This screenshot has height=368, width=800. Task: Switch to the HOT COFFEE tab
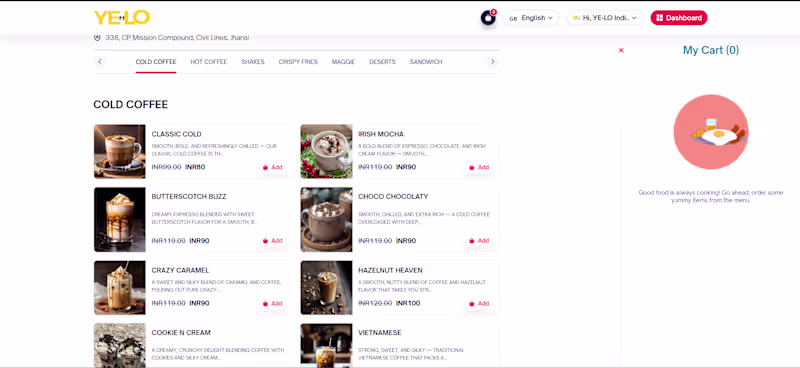pyautogui.click(x=209, y=62)
